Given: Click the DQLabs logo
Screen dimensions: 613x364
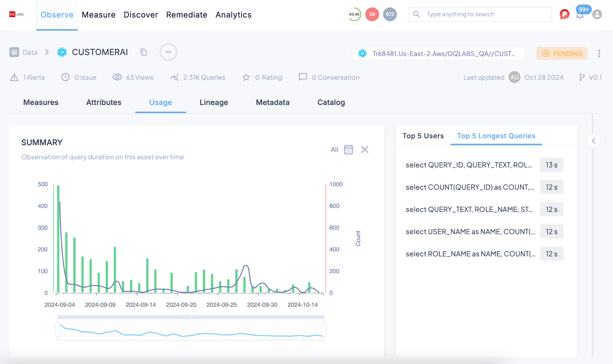Looking at the screenshot, I should [16, 14].
